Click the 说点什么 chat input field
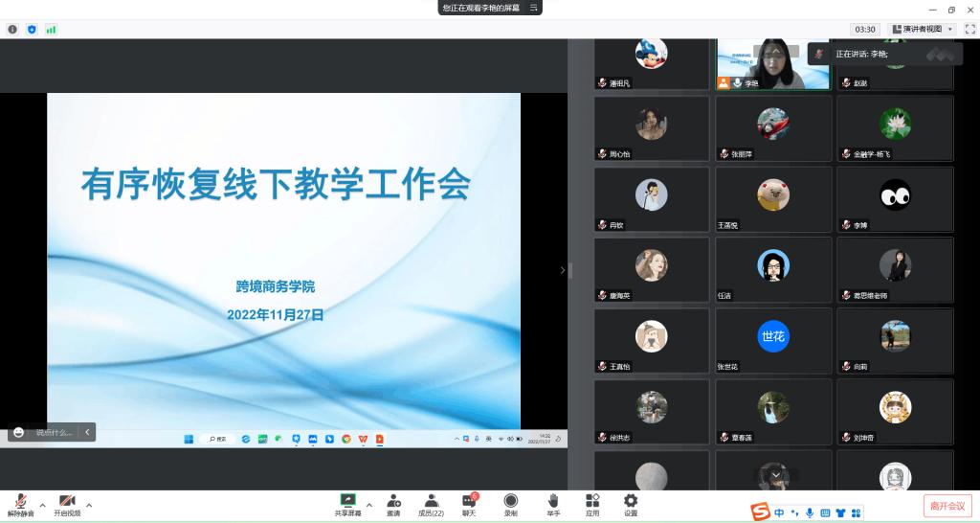The height and width of the screenshot is (523, 980). coord(54,433)
